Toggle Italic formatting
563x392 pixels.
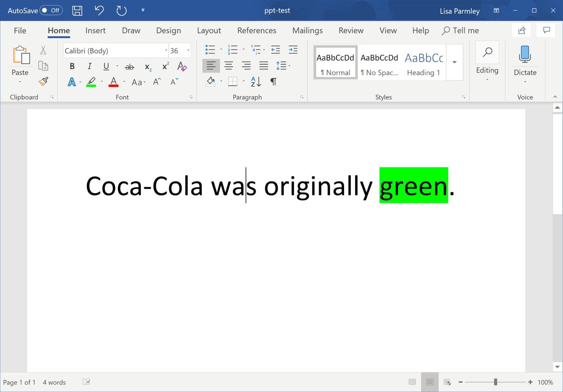89,66
